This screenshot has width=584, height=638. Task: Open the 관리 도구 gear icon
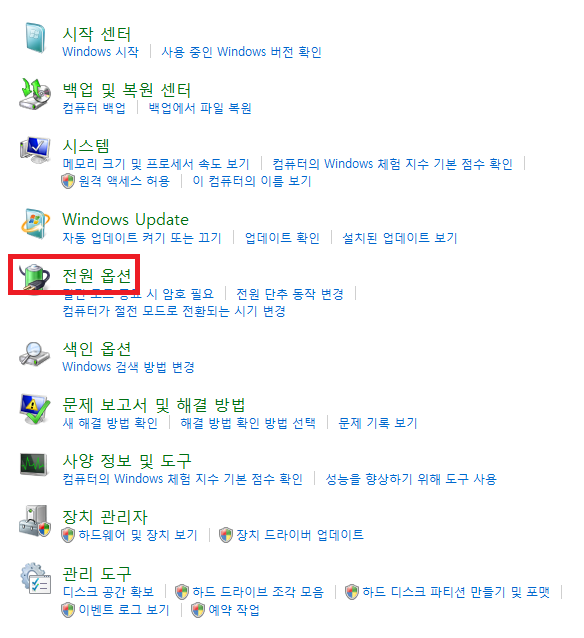point(36,578)
